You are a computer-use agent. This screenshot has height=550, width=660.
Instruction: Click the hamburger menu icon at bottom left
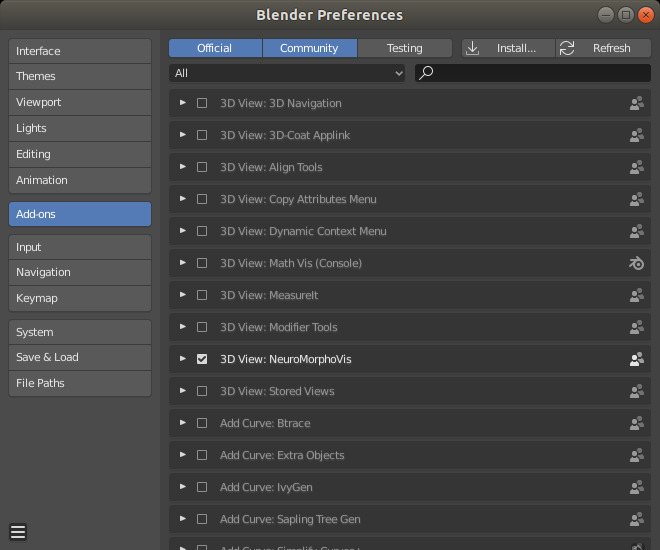18,531
